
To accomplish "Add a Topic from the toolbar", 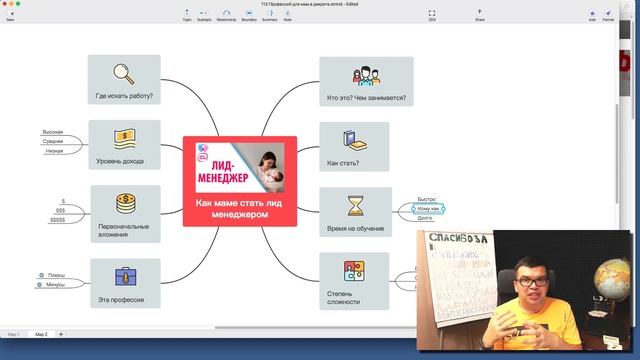I will point(187,16).
